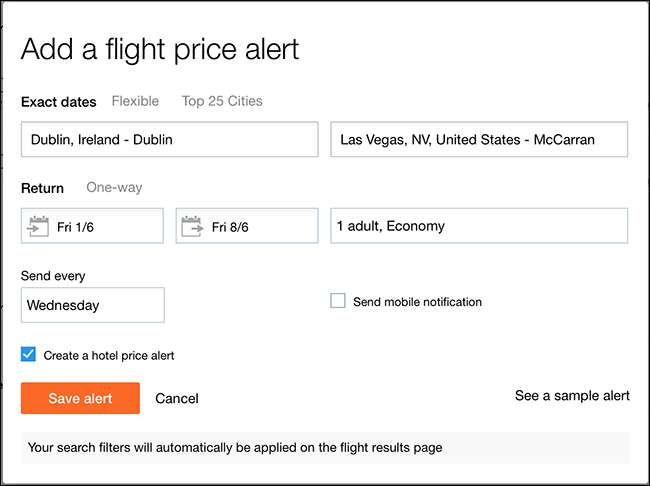The image size is (650, 486).
Task: Open the Top 25 Cities tab
Action: 222,101
